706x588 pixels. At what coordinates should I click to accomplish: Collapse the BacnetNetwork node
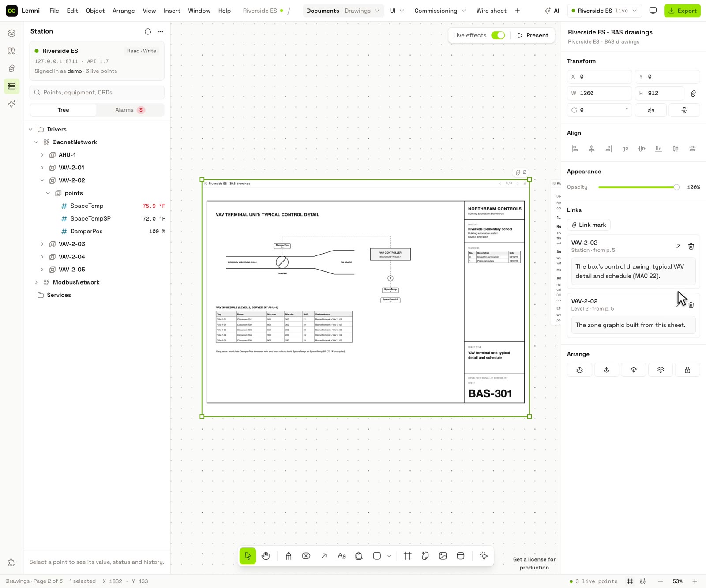36,142
